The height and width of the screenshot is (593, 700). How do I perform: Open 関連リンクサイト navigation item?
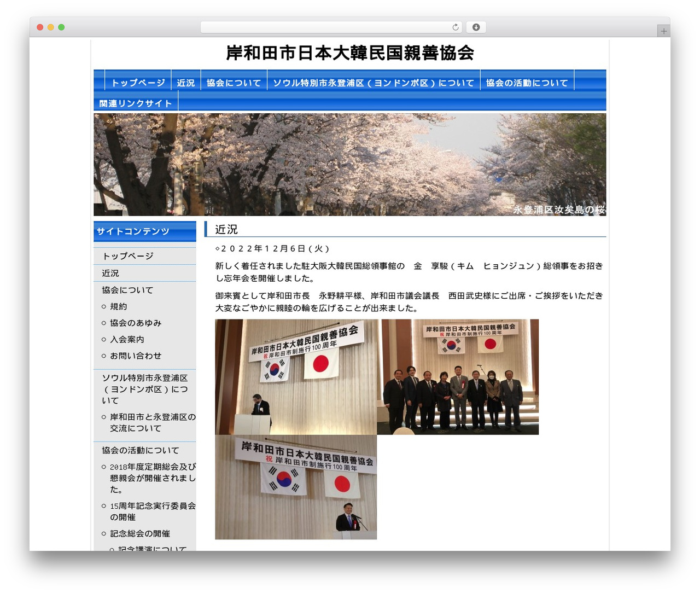[x=136, y=103]
